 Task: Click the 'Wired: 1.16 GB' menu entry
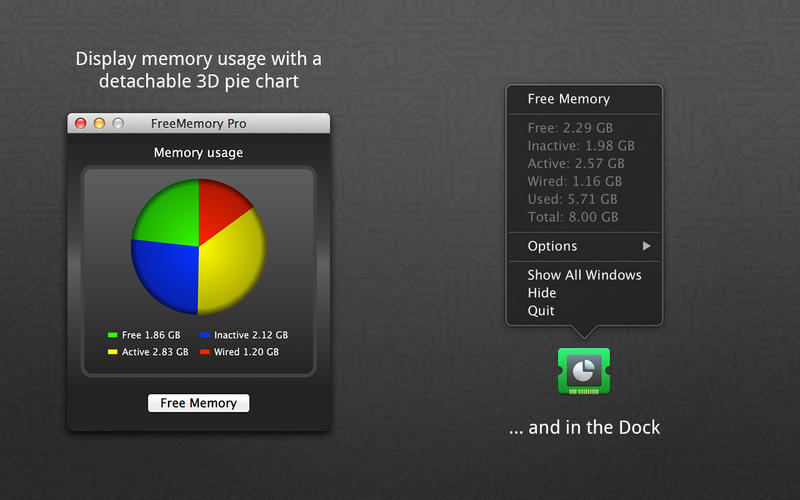[575, 182]
